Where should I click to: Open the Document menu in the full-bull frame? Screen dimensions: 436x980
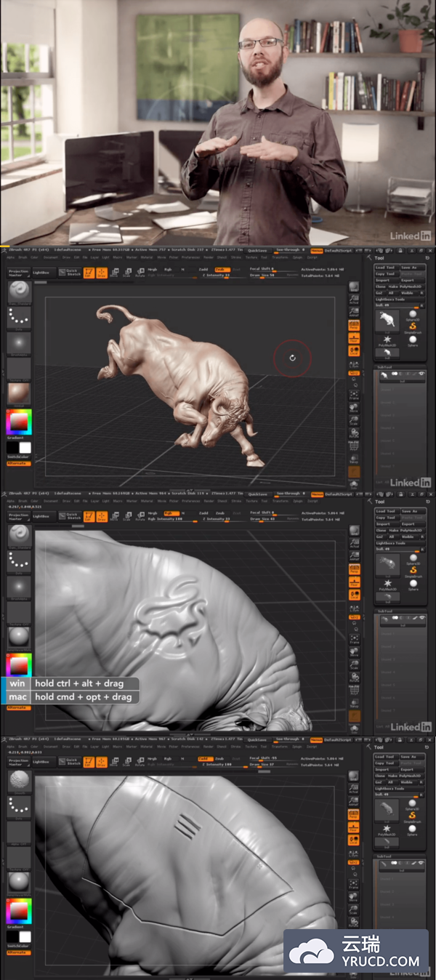(x=51, y=257)
